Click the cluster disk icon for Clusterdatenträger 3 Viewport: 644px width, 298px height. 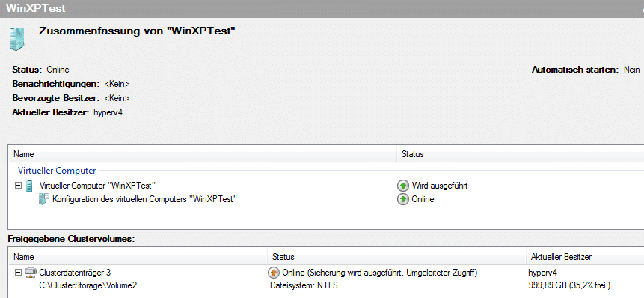(x=31, y=272)
